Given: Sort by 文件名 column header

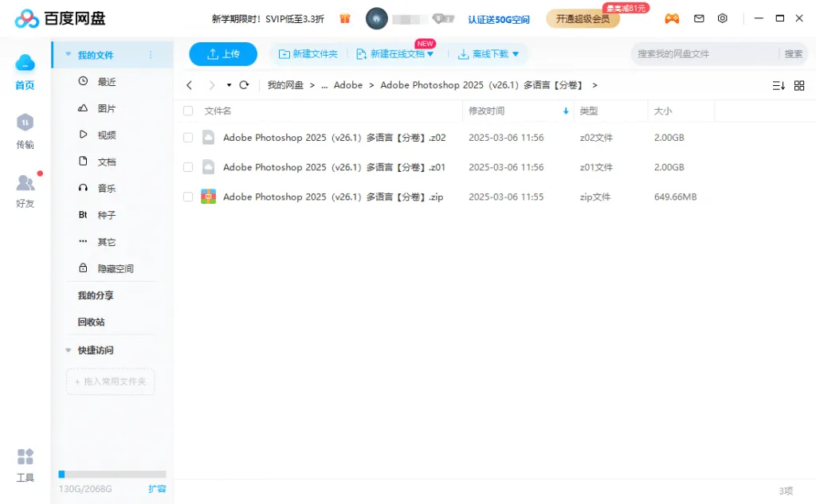Looking at the screenshot, I should click(x=218, y=111).
